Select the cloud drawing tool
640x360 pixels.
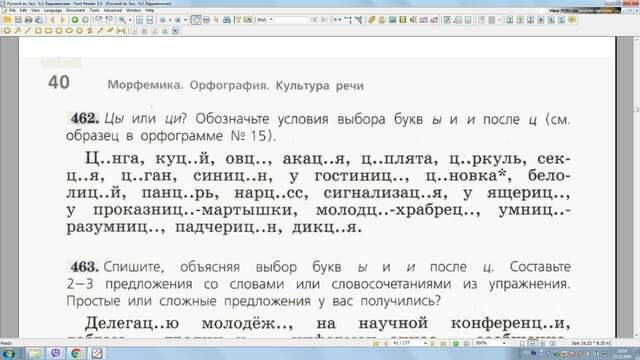coord(7,31)
